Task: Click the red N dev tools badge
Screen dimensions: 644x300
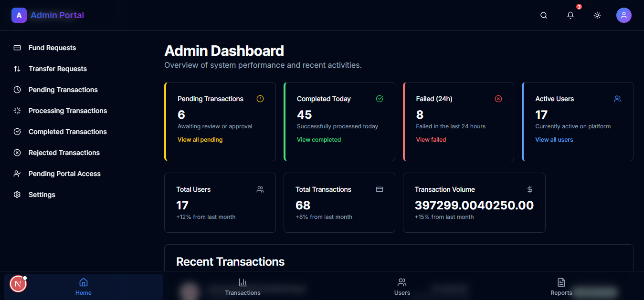Action: click(x=18, y=284)
